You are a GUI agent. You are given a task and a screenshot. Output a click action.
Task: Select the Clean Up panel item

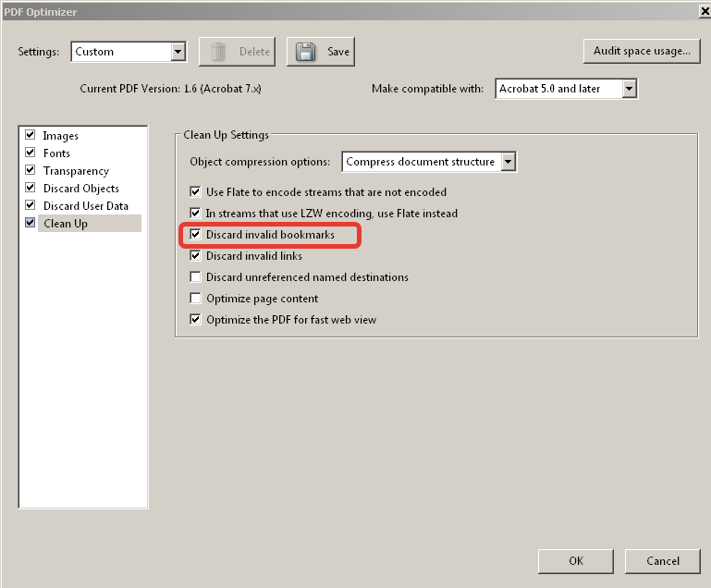(x=90, y=224)
